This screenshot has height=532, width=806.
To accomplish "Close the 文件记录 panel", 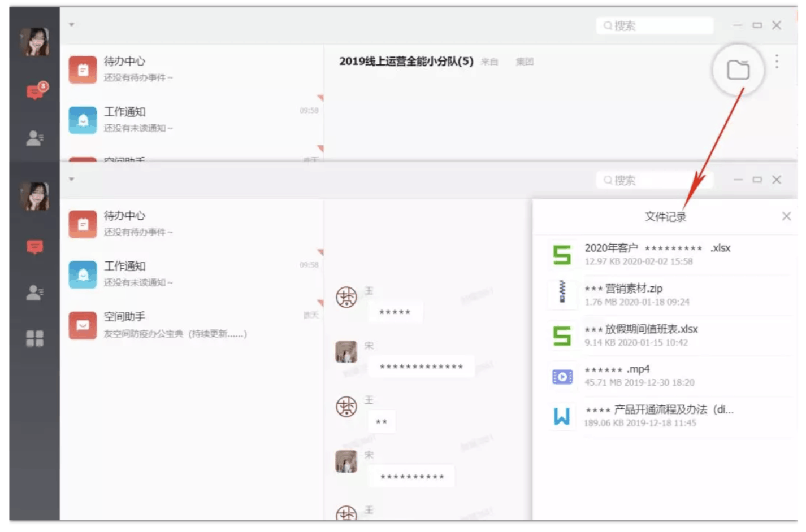I will coord(786,216).
